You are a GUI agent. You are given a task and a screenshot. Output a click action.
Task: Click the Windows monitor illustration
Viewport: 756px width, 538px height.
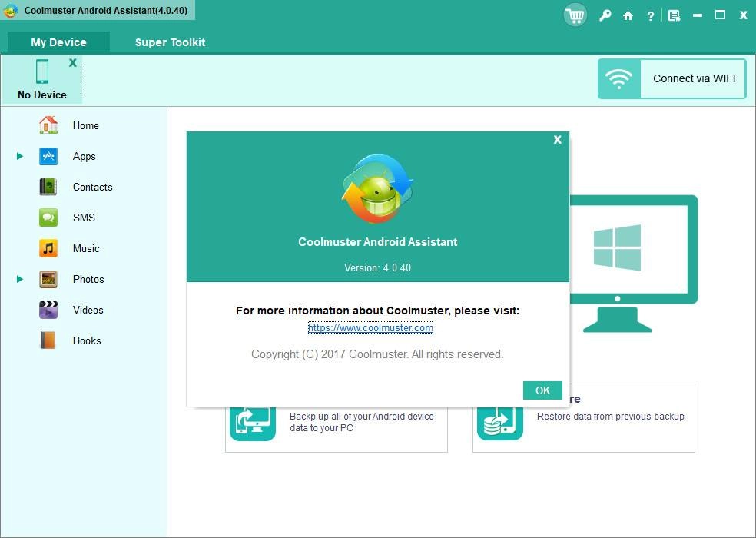click(x=634, y=264)
